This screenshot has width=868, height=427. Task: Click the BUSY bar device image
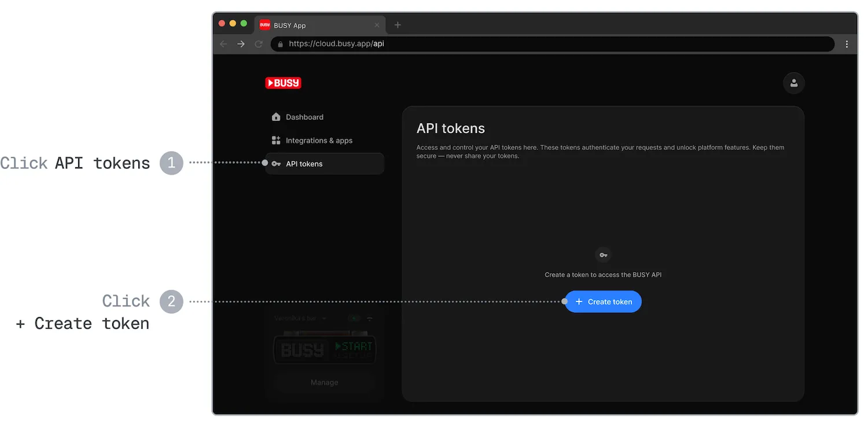point(325,348)
